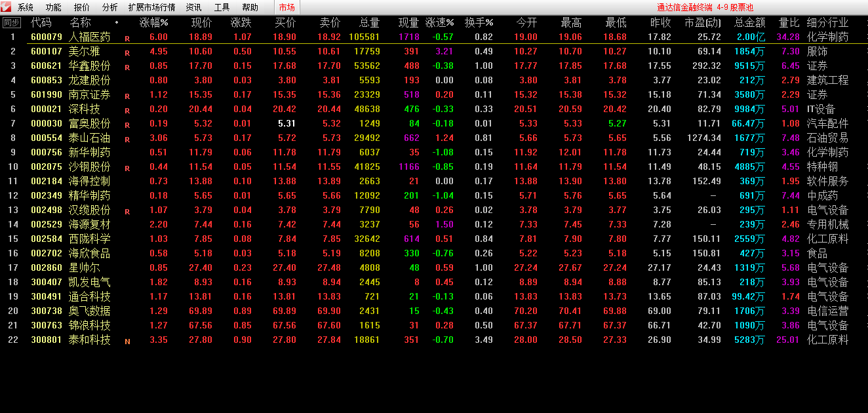This screenshot has height=413, width=868.
Task: Sort by 量比 column header
Action: (x=789, y=23)
